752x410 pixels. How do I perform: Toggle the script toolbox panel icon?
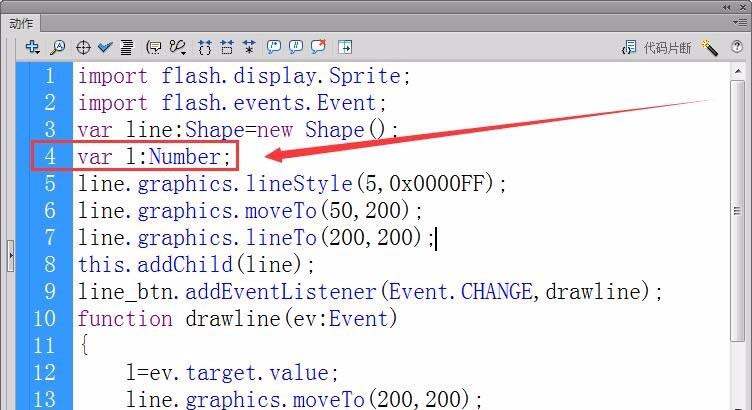pos(345,47)
